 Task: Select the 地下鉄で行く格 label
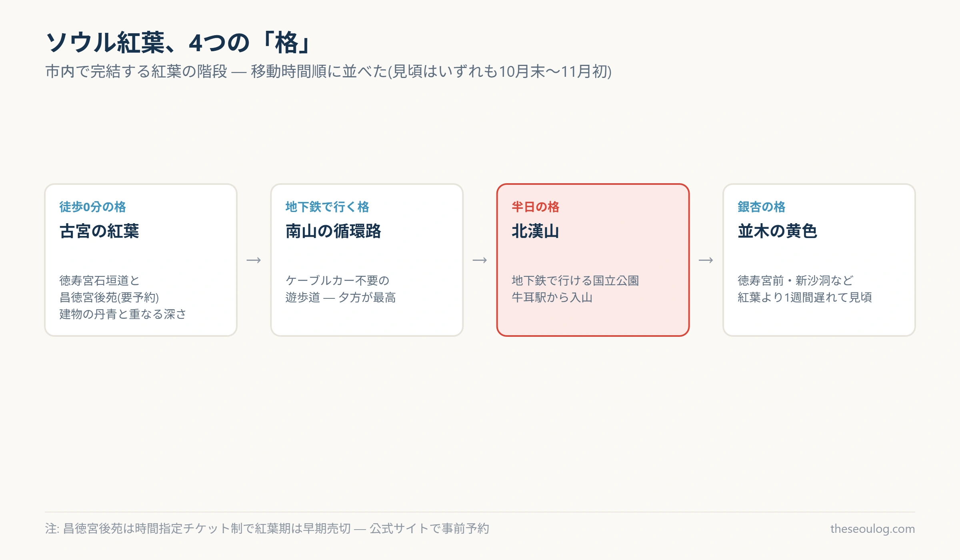pos(327,207)
